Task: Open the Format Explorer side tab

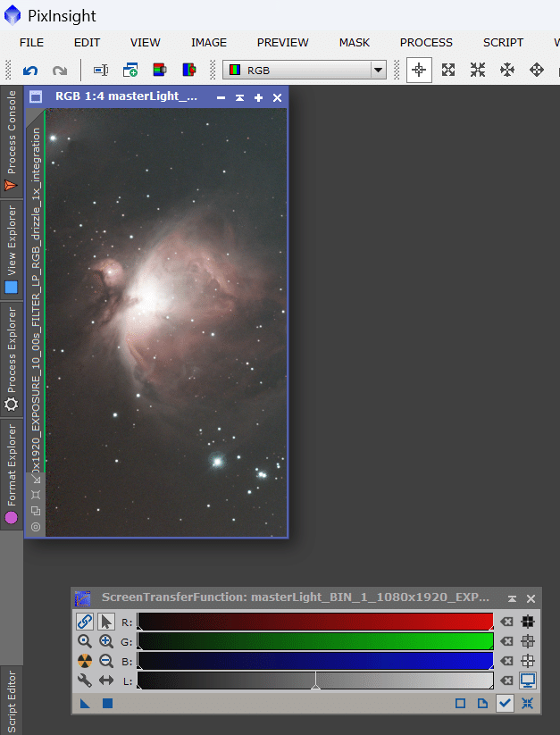Action: click(12, 474)
